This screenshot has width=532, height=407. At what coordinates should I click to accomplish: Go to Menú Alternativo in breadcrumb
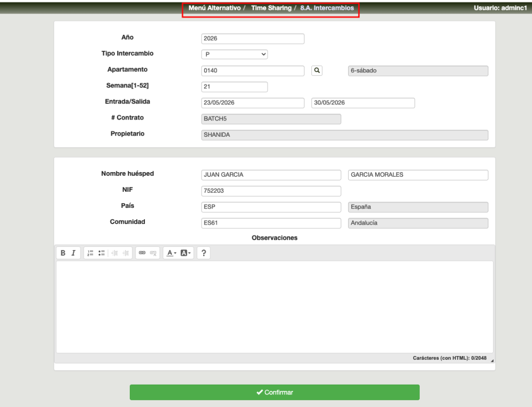click(x=215, y=8)
